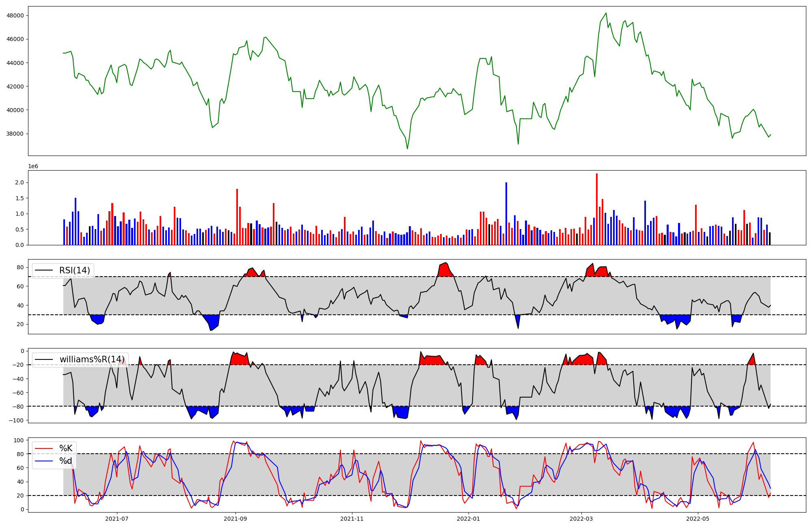Click the -100 tick on Williams %R axis
Screen dimensions: 812x528
tap(16, 420)
